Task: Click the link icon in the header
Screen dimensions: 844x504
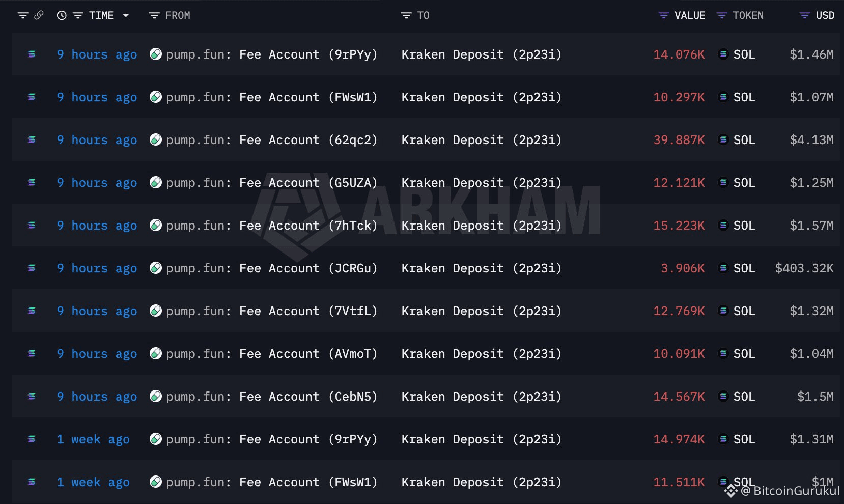Action: pos(39,15)
